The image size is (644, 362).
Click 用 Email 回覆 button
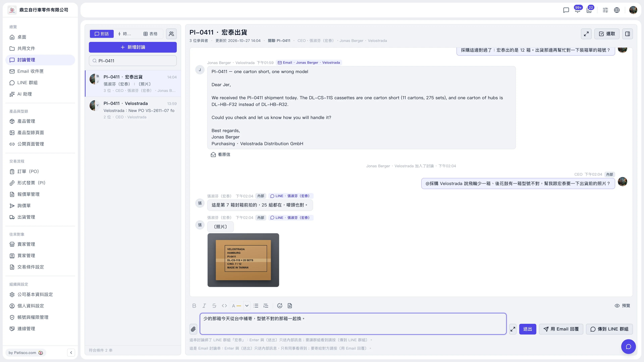[561, 329]
